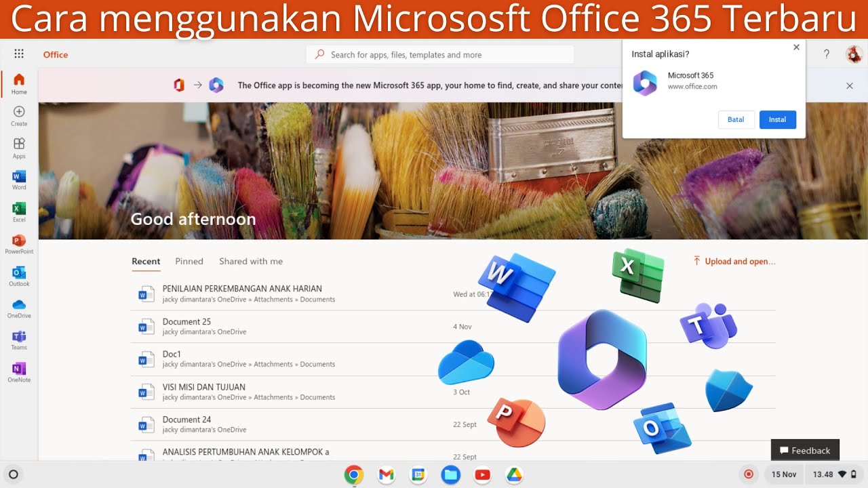The width and height of the screenshot is (868, 488).
Task: Open the 15 Nov date in shelf
Action: tap(784, 474)
